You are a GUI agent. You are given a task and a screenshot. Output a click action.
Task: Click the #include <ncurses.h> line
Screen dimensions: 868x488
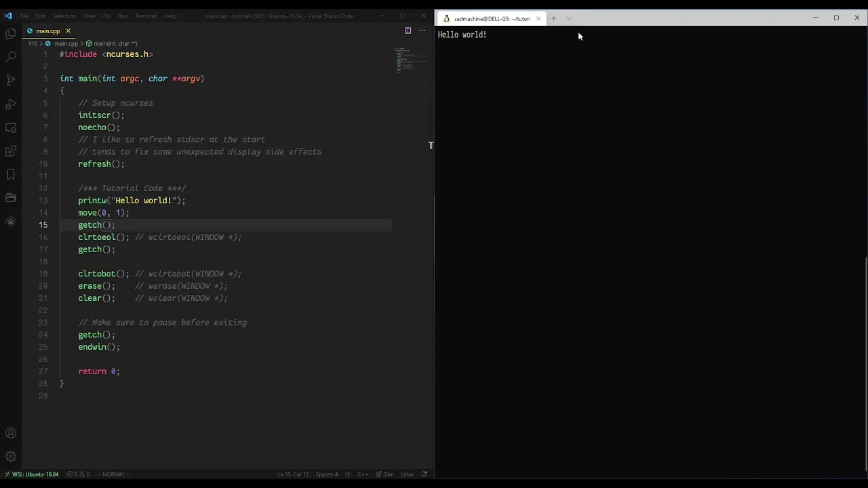(x=106, y=54)
